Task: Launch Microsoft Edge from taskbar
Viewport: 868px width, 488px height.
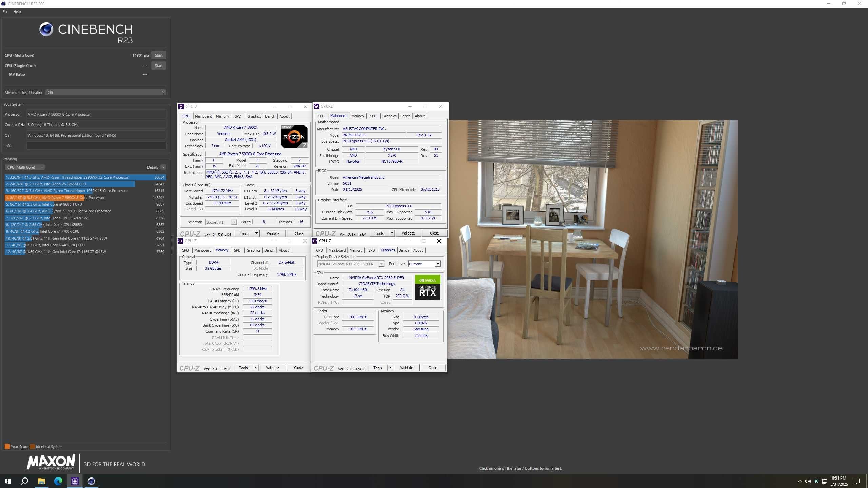Action: coord(58,481)
